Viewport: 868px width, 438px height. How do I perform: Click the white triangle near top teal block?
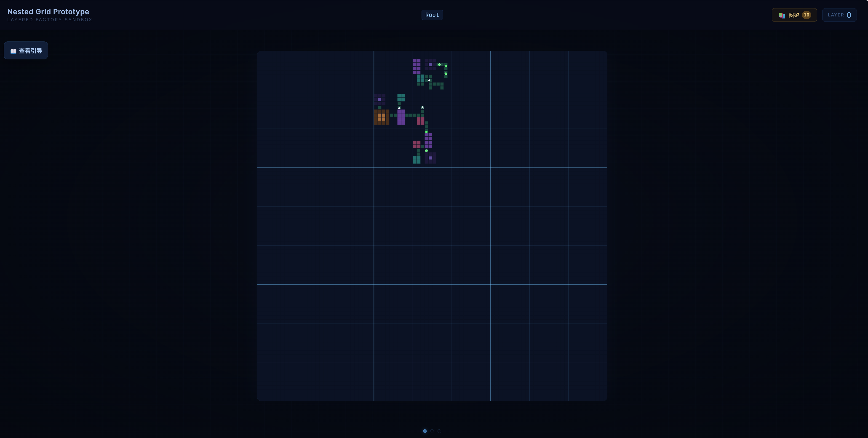coord(429,80)
